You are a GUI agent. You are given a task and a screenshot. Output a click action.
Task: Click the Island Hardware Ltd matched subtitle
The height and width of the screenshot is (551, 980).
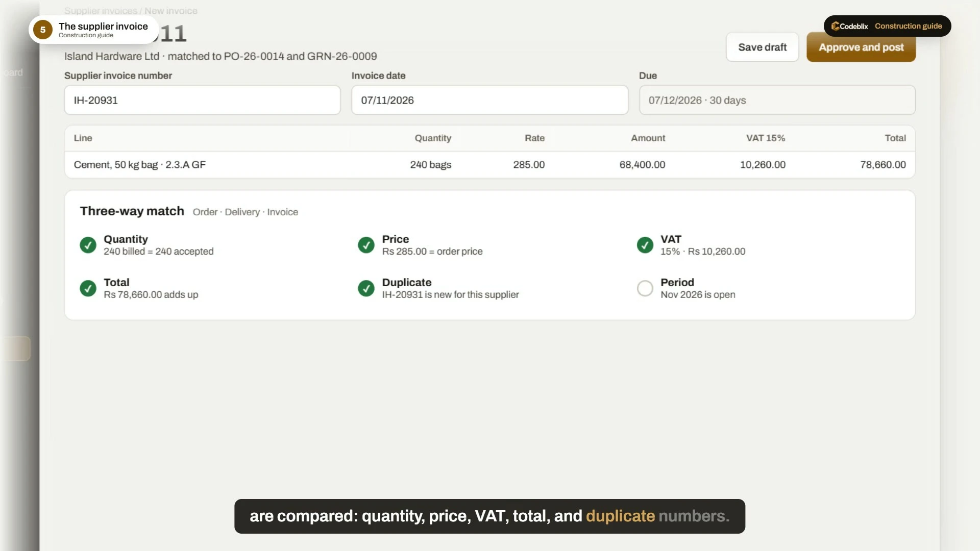(x=220, y=57)
